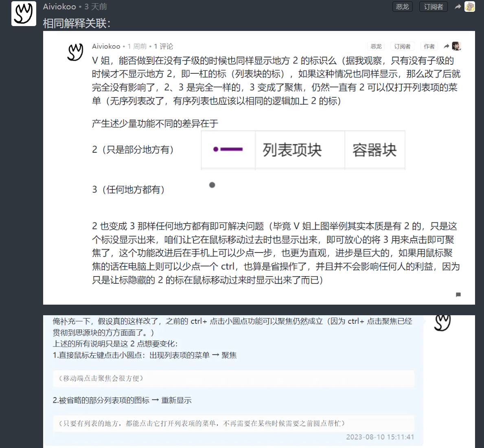Open the '1 评论' link in the quoted post
This screenshot has width=484, height=448.
click(x=163, y=46)
